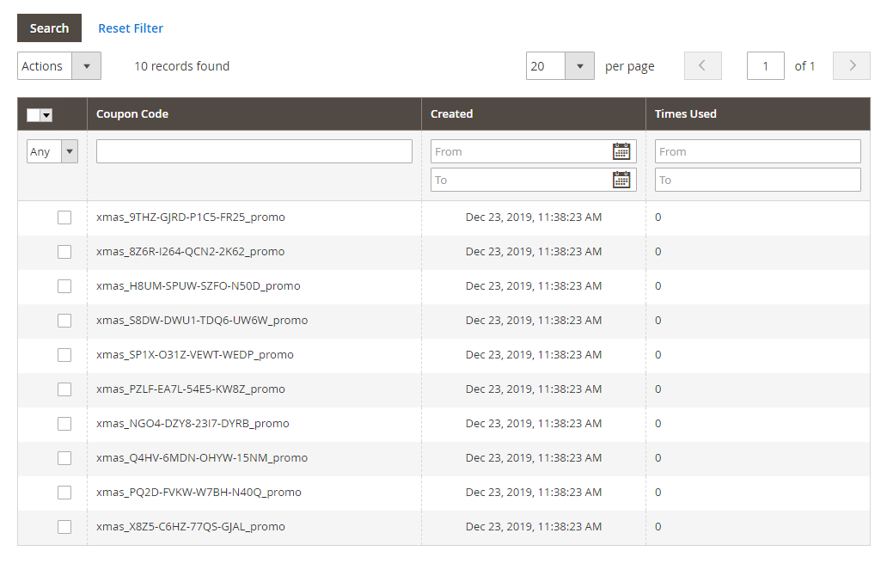Click coupon code xmas_SP1X-O31Z-VEWT-WEDP_promo
893x588 pixels.
point(195,354)
